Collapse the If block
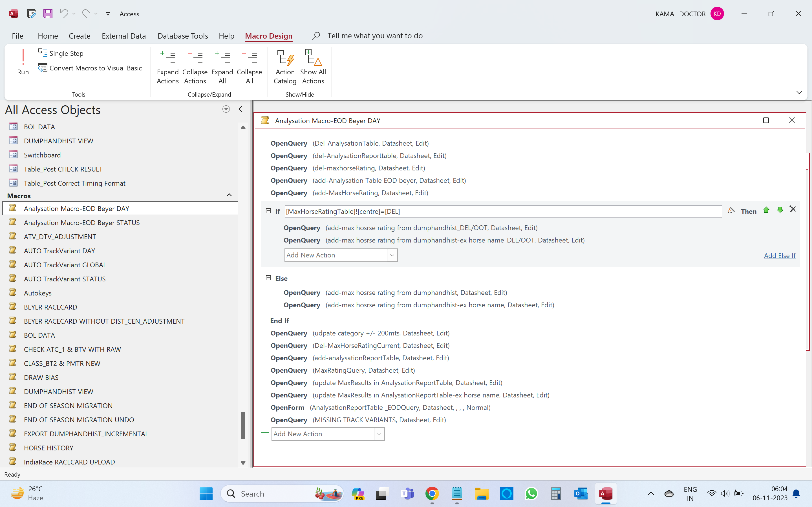 (x=268, y=211)
